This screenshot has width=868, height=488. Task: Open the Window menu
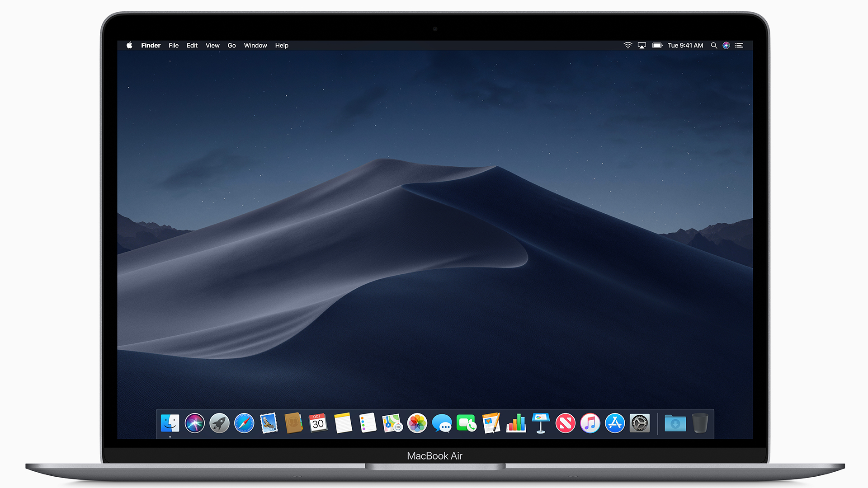255,46
